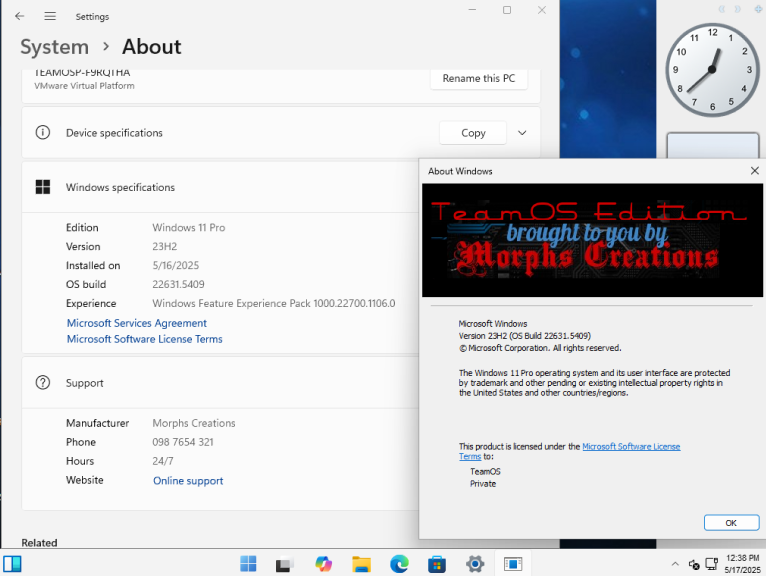766x576 pixels.
Task: Open license terms link in About Windows
Action: [631, 447]
